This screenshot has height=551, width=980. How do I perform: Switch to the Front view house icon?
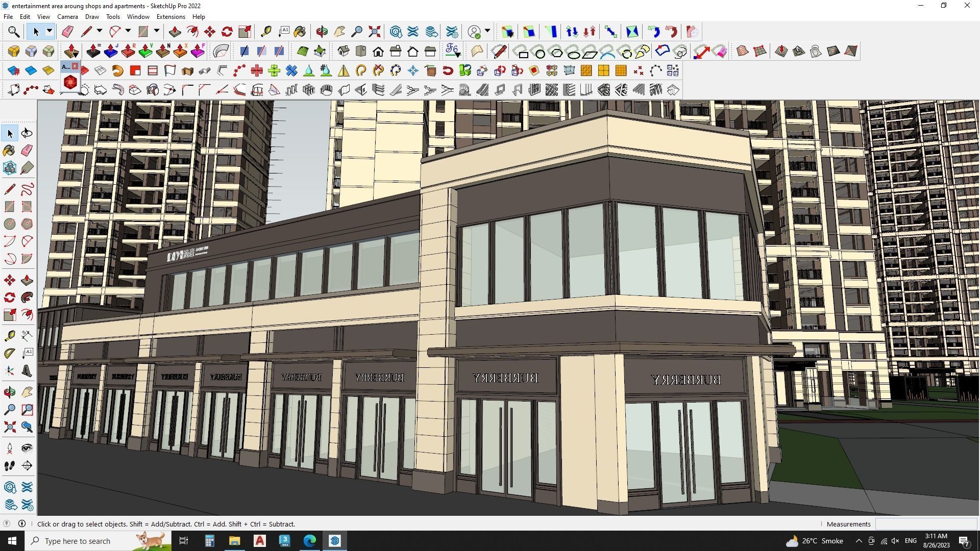(x=378, y=52)
